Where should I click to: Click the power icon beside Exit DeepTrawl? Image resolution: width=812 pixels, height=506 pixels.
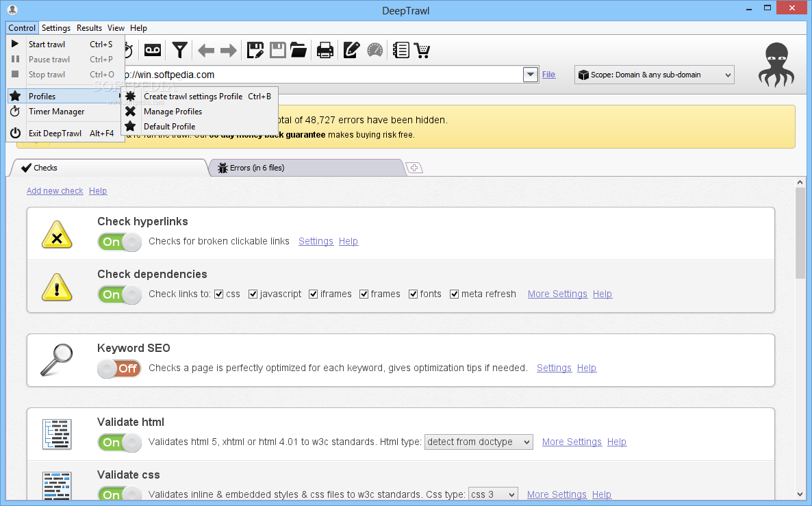tap(16, 133)
